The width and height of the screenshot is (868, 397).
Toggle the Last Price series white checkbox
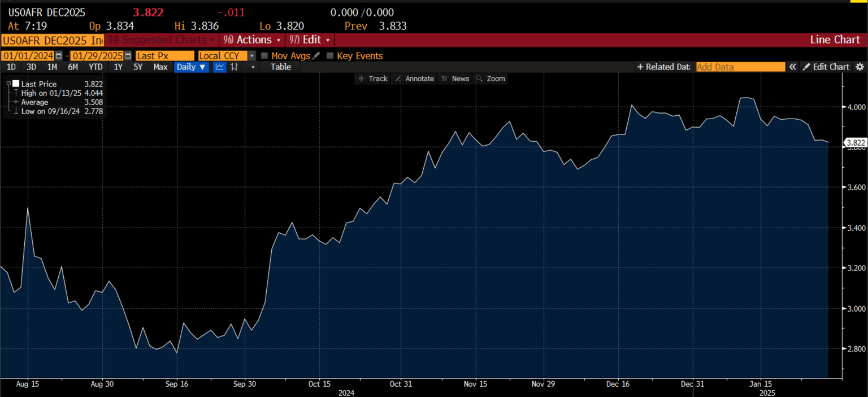coord(16,84)
